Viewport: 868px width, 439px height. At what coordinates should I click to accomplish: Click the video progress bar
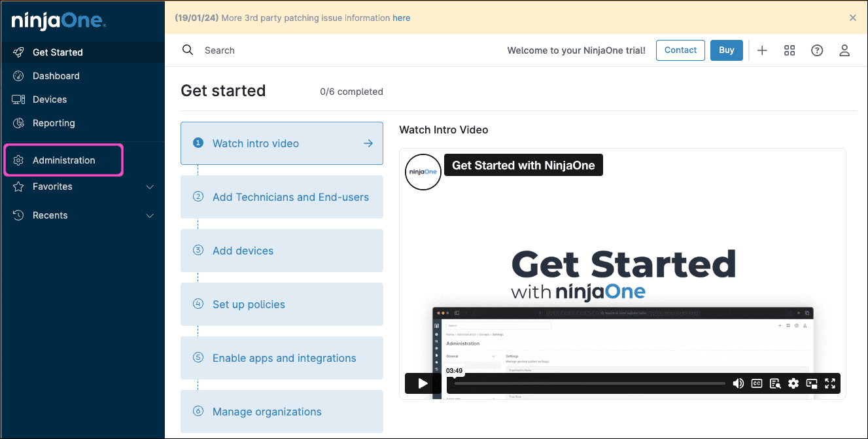pyautogui.click(x=589, y=383)
